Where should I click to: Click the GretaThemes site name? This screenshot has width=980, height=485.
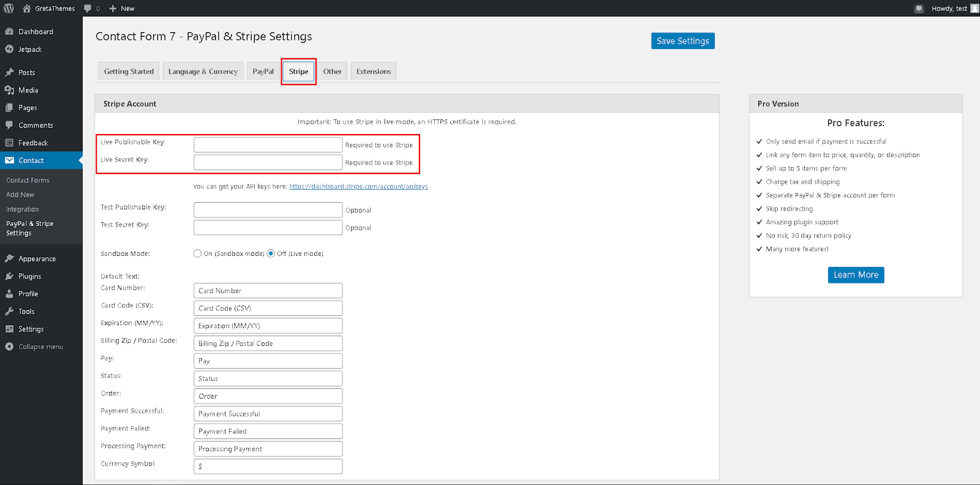coord(55,9)
